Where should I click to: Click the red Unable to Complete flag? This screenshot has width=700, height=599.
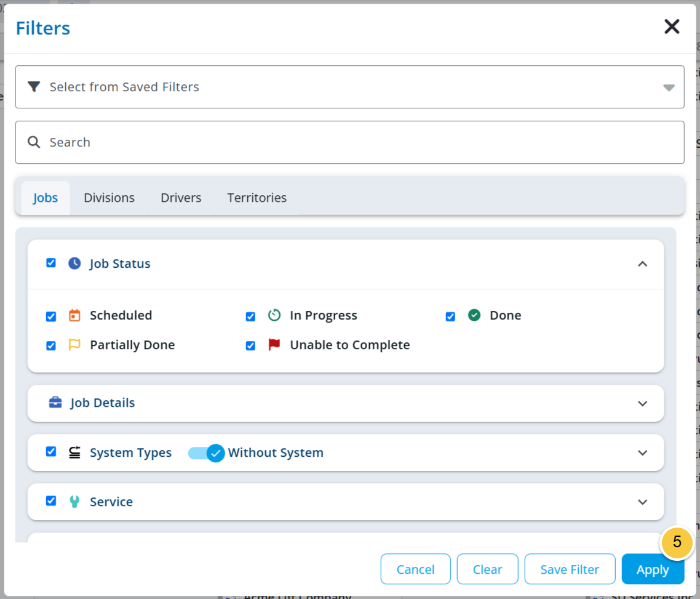pyautogui.click(x=274, y=345)
